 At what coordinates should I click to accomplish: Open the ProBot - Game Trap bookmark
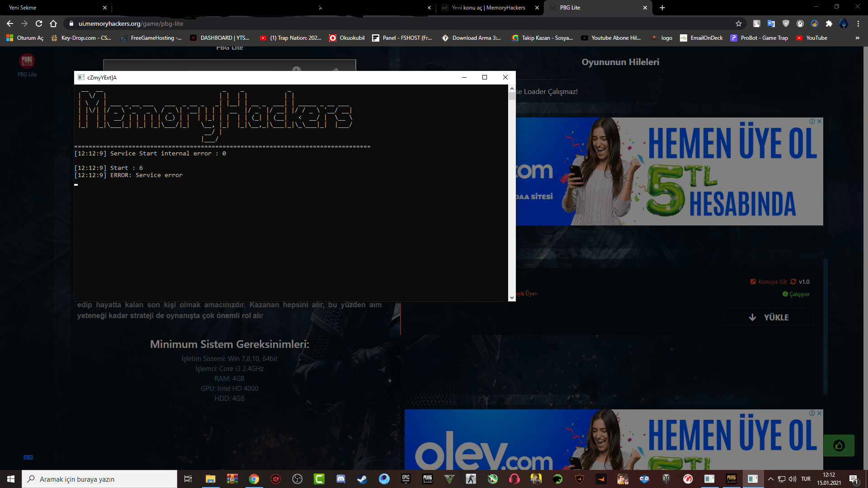click(x=759, y=38)
